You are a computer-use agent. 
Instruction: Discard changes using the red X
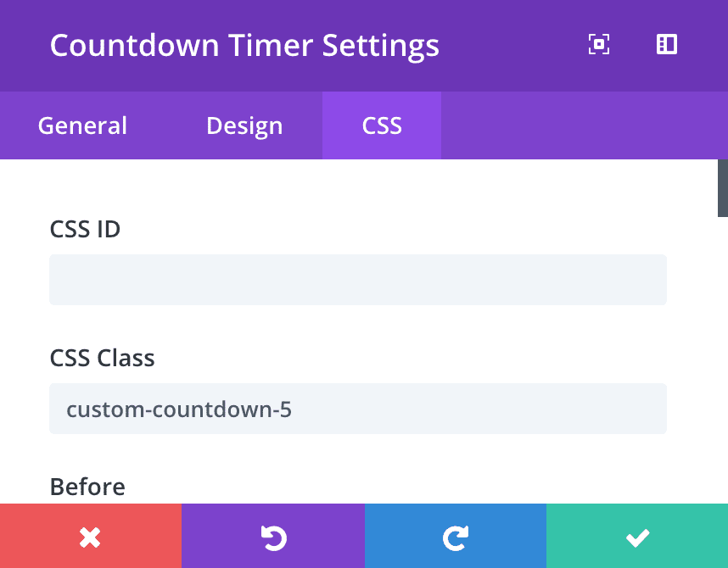tap(91, 537)
